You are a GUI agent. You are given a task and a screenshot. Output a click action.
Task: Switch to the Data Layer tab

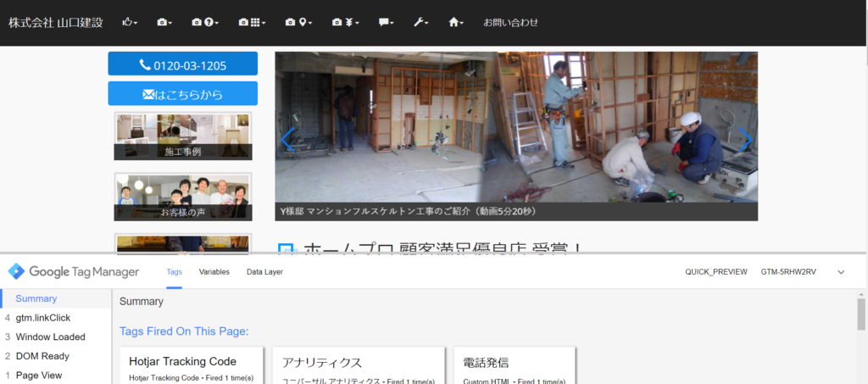pos(264,272)
